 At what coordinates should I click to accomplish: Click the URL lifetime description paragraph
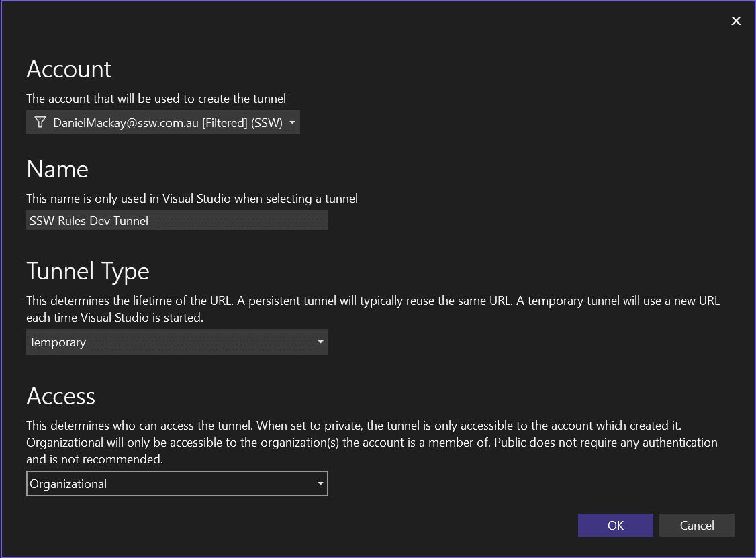373,309
